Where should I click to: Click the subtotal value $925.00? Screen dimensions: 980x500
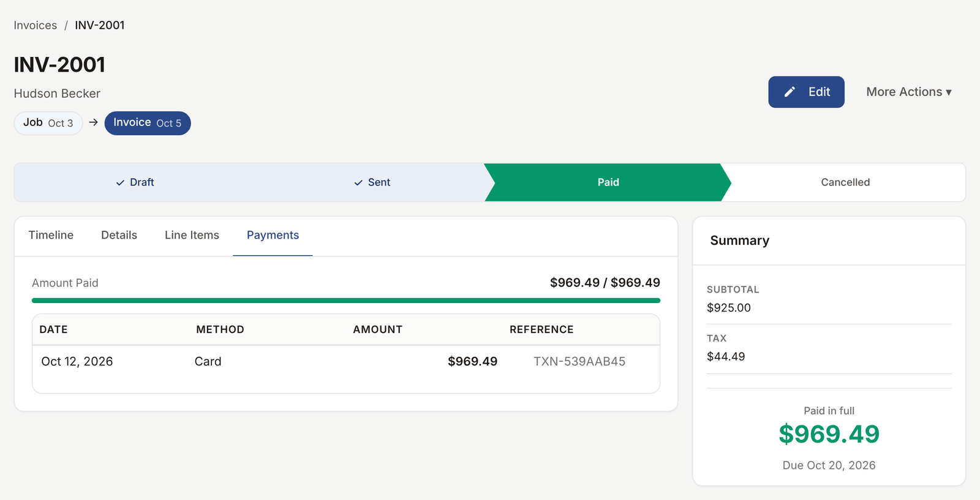(x=729, y=308)
